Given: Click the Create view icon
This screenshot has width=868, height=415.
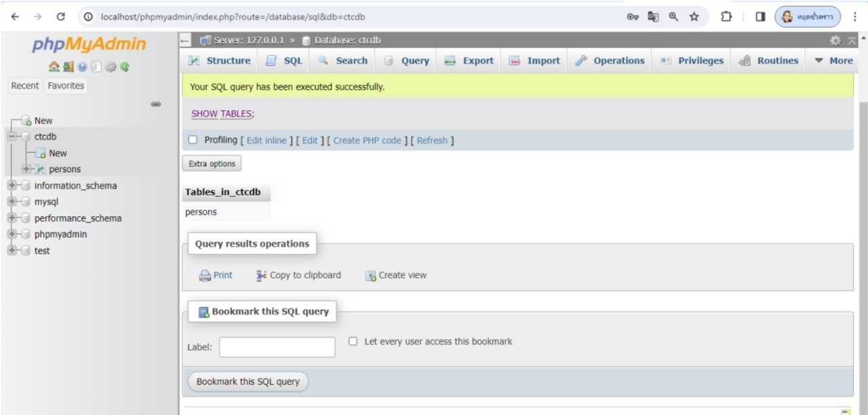Looking at the screenshot, I should (x=370, y=276).
